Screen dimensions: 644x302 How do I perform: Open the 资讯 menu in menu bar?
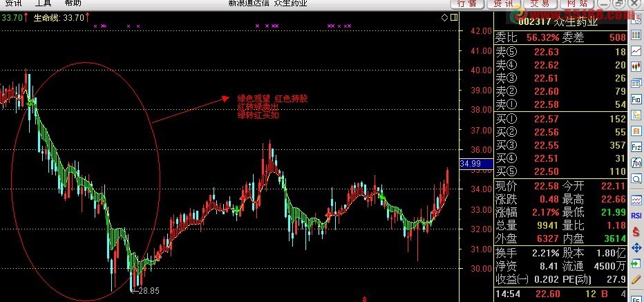click(12, 3)
